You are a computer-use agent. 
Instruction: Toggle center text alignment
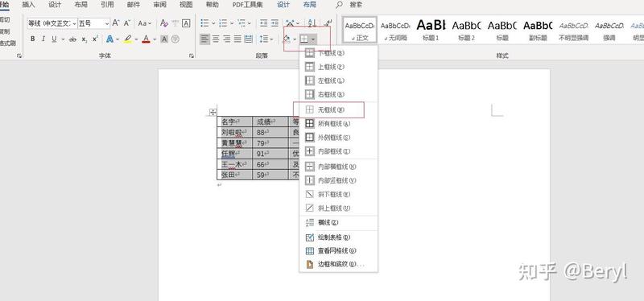point(216,39)
